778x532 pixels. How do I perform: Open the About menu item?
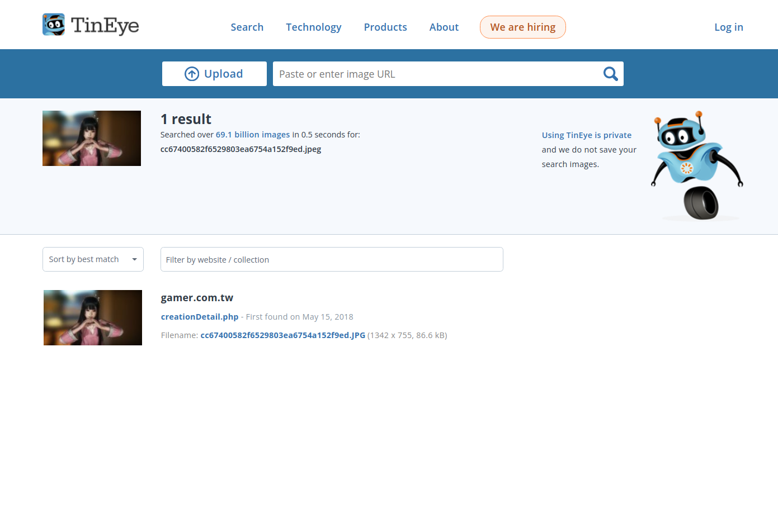[444, 27]
